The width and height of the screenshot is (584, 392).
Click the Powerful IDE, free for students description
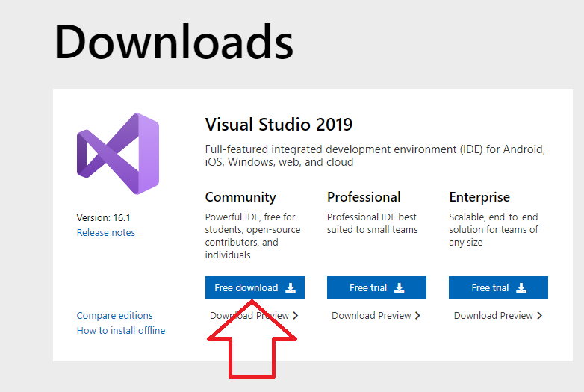253,236
